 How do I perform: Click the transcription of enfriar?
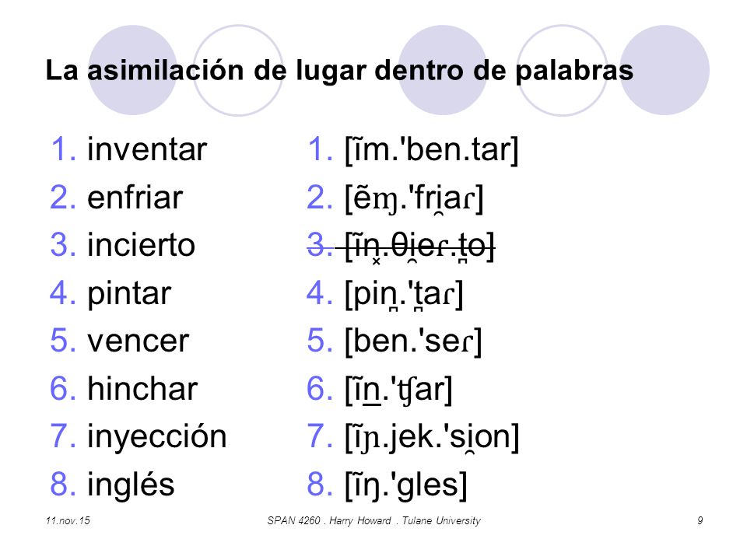(x=414, y=198)
